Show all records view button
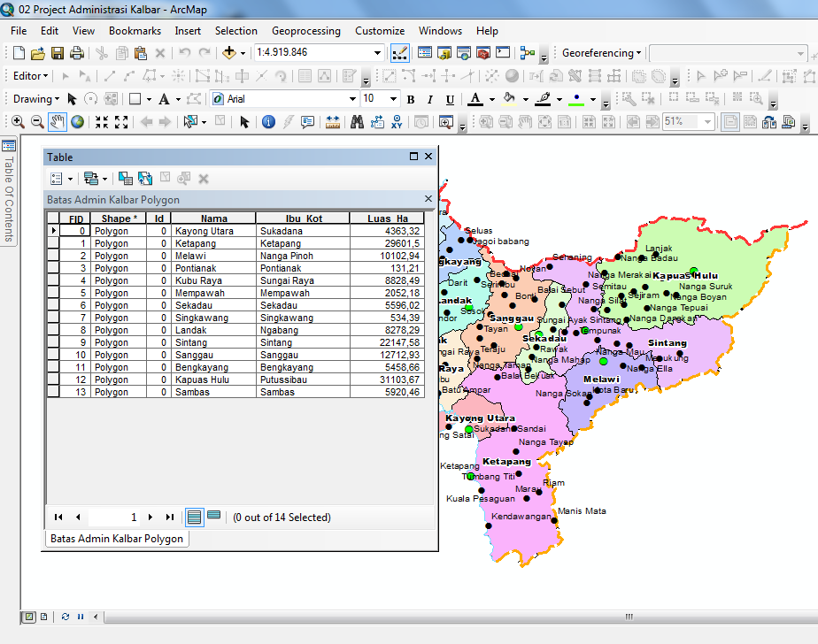818x644 pixels. [x=195, y=517]
